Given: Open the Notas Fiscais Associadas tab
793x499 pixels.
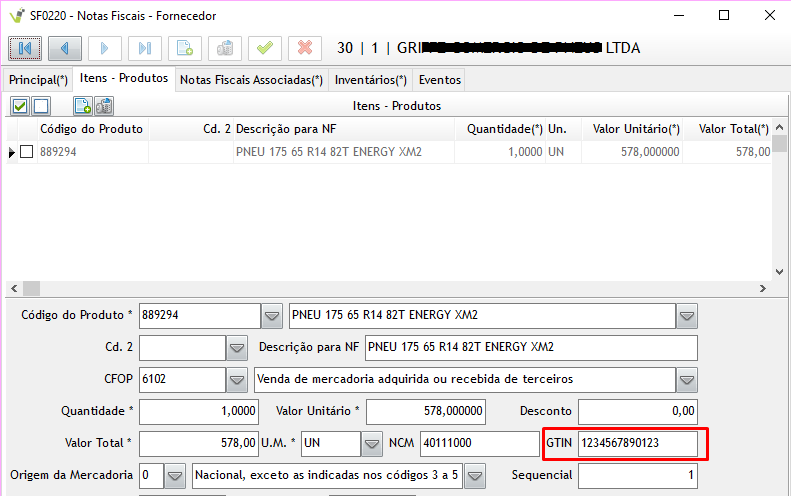Looking at the screenshot, I should tap(251, 80).
